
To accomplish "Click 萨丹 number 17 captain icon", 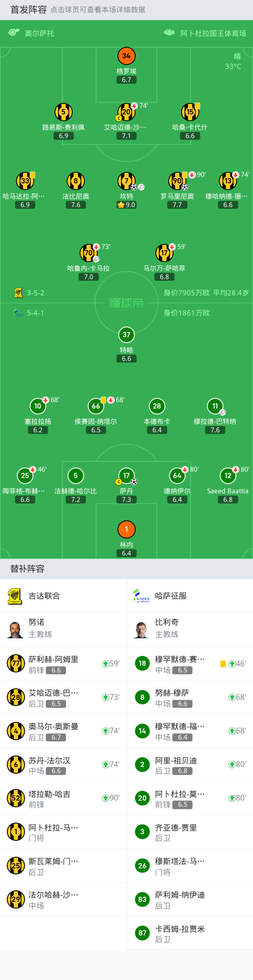I will (x=126, y=475).
